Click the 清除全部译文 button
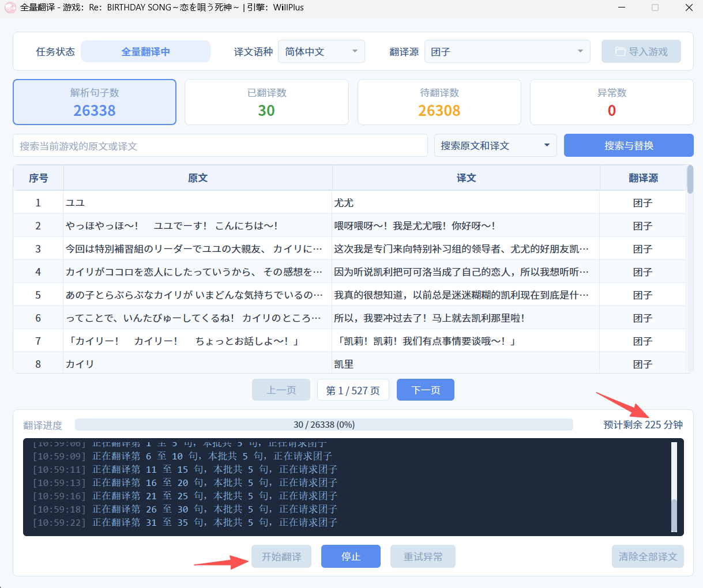 coord(648,556)
